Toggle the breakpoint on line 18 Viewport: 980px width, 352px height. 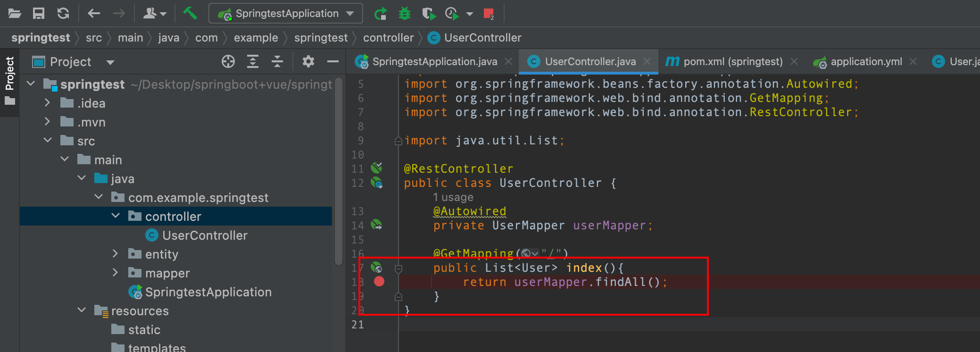click(x=379, y=282)
